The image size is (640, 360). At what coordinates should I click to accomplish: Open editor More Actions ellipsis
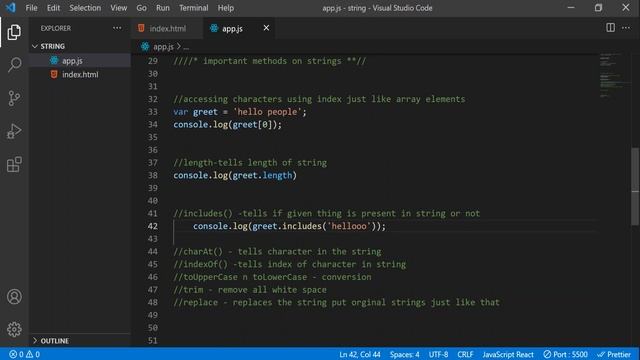coord(626,28)
